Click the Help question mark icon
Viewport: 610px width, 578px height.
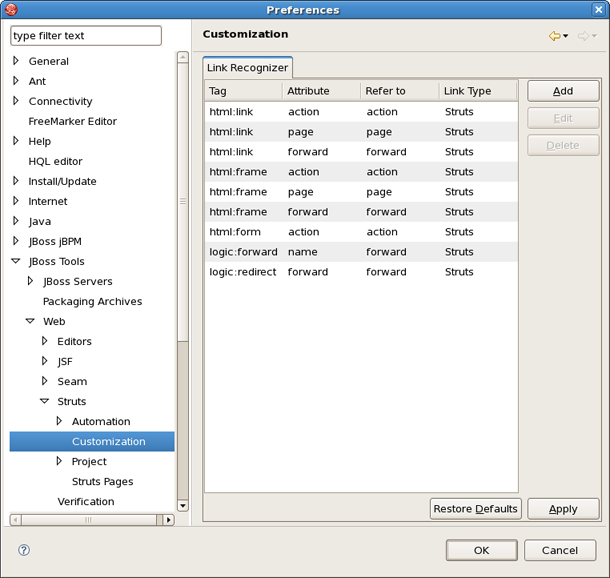click(24, 550)
